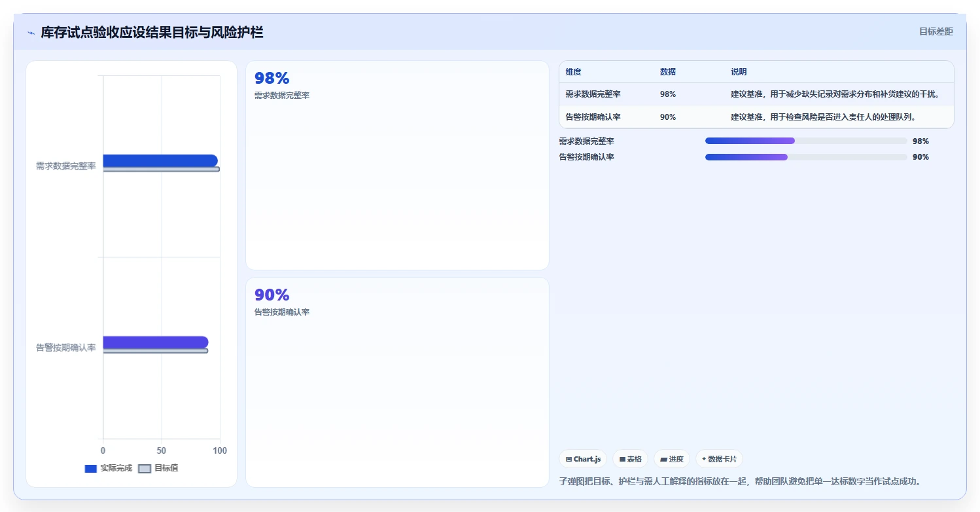Click the 90% data card value
The width and height of the screenshot is (980, 512).
(271, 295)
